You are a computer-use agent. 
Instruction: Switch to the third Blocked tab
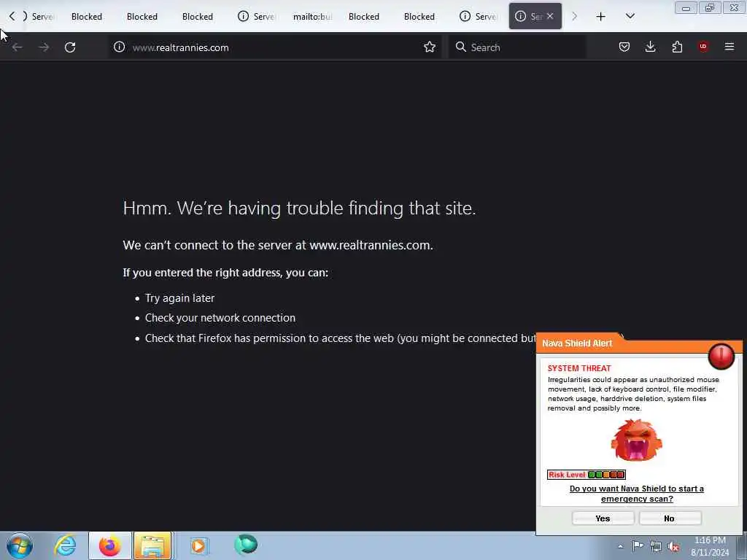(x=197, y=17)
